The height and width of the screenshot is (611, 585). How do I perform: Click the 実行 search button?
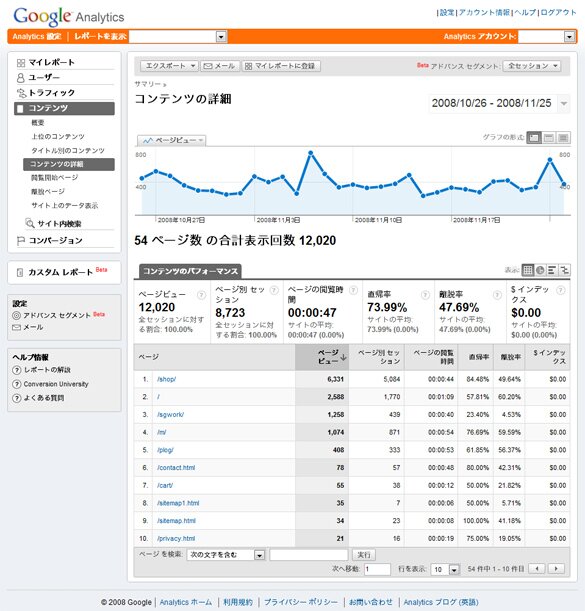364,555
